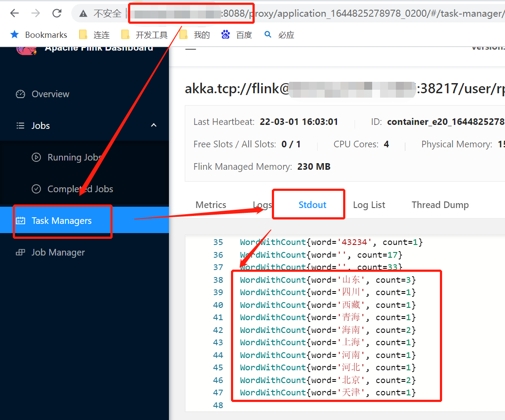Click the Jobs list icon
Viewport: 505px width, 420px height.
coord(20,126)
